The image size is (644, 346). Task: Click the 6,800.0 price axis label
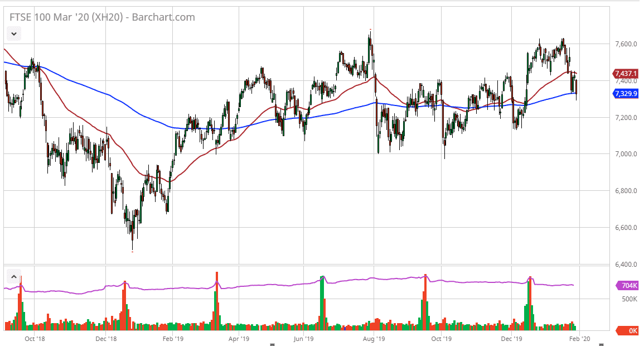click(x=626, y=191)
